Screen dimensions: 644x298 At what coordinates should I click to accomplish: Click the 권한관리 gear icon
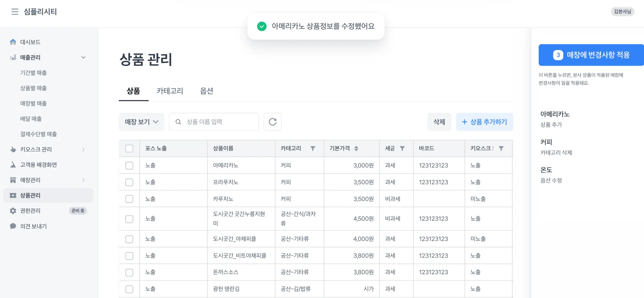(x=13, y=211)
